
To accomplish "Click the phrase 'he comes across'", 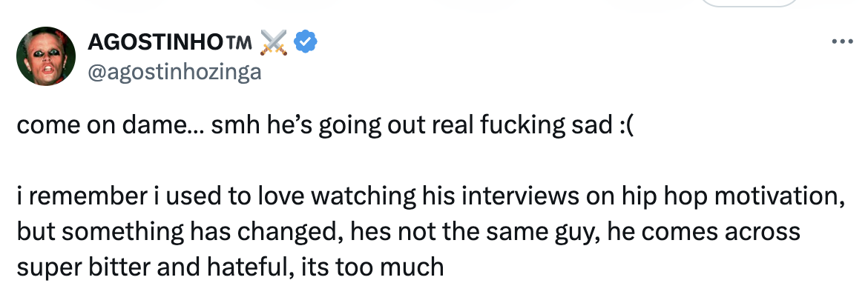I will coord(703,232).
